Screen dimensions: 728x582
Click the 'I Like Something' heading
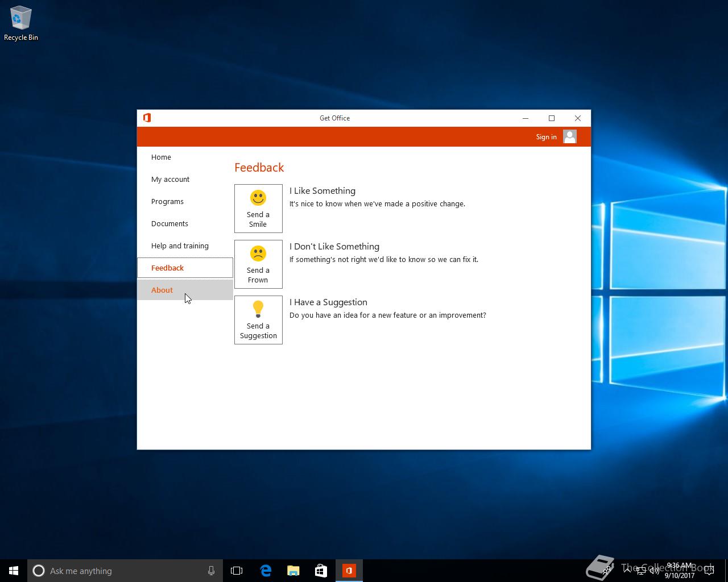[x=322, y=191]
